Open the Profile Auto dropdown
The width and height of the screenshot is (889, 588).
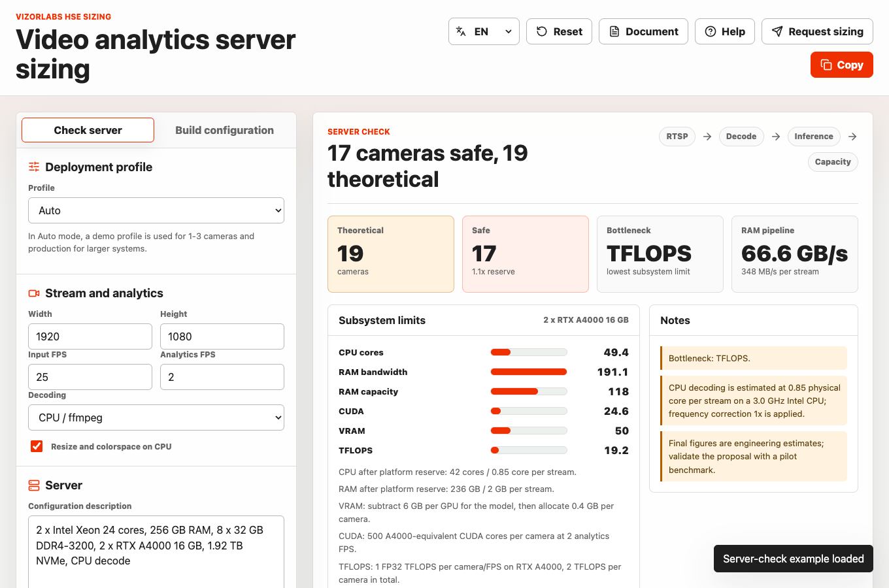tap(156, 210)
